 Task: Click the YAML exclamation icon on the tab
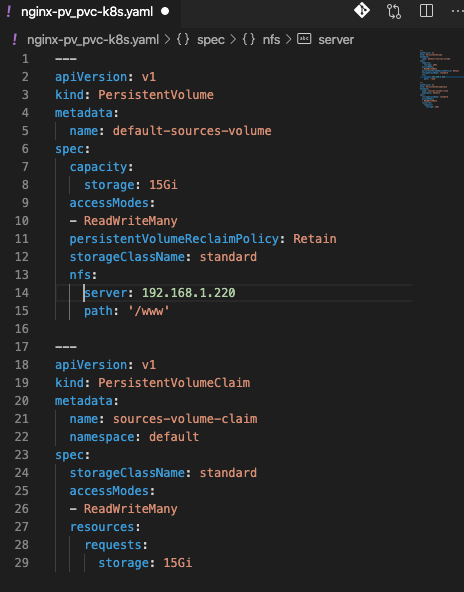pyautogui.click(x=9, y=11)
